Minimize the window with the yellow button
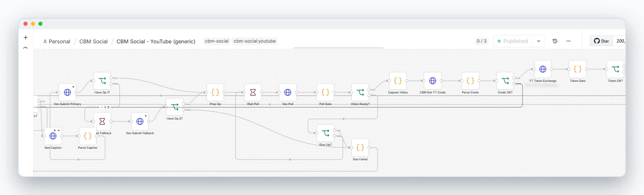The image size is (644, 195). point(33,24)
